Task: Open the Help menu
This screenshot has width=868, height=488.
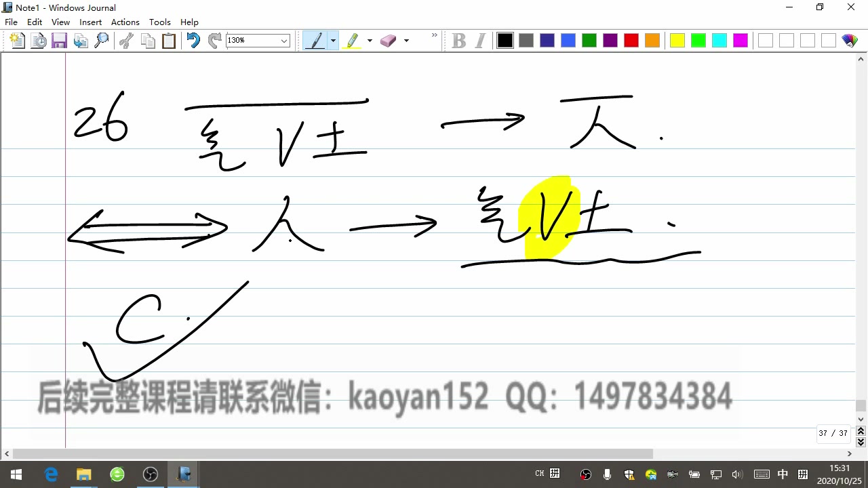Action: coord(190,22)
